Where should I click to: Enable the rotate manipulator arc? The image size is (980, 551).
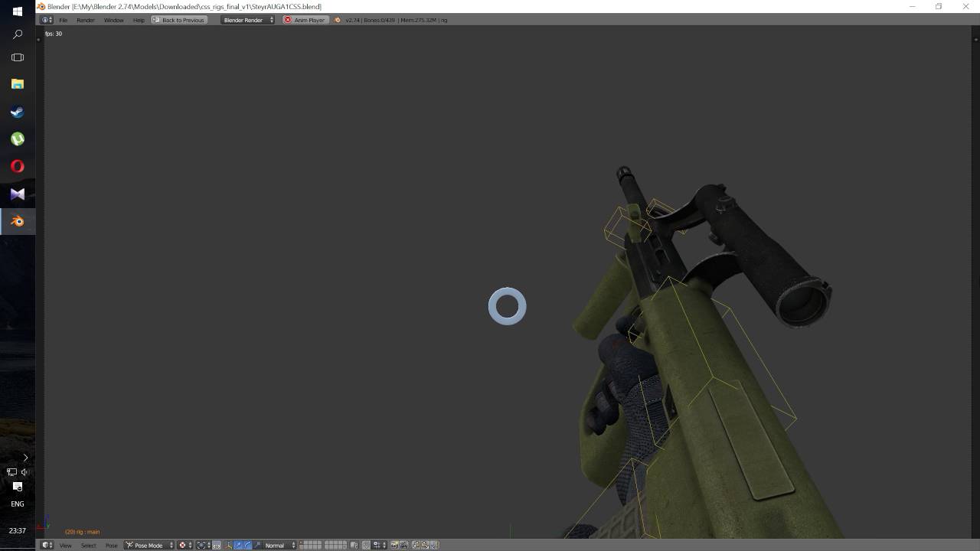(x=247, y=545)
